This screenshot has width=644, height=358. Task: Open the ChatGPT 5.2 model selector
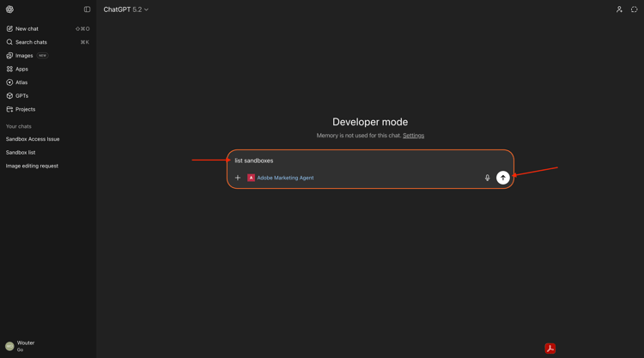[x=125, y=9]
